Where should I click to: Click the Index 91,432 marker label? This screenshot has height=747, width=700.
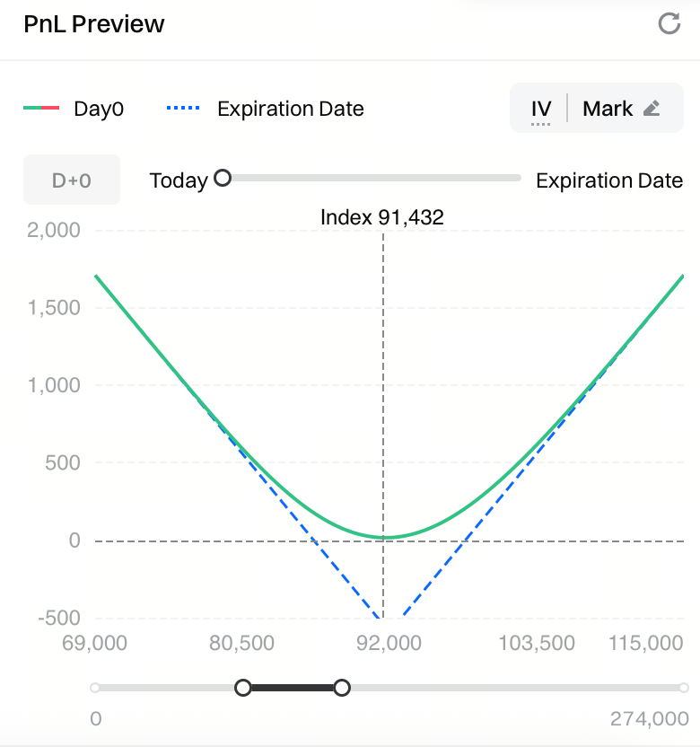(382, 216)
